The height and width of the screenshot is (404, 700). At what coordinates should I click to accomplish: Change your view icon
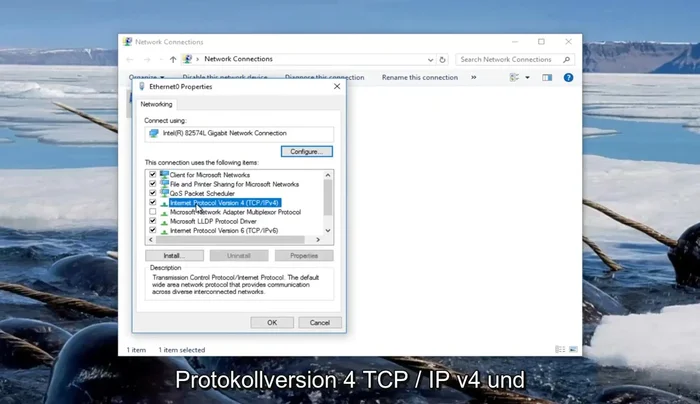pyautogui.click(x=514, y=77)
